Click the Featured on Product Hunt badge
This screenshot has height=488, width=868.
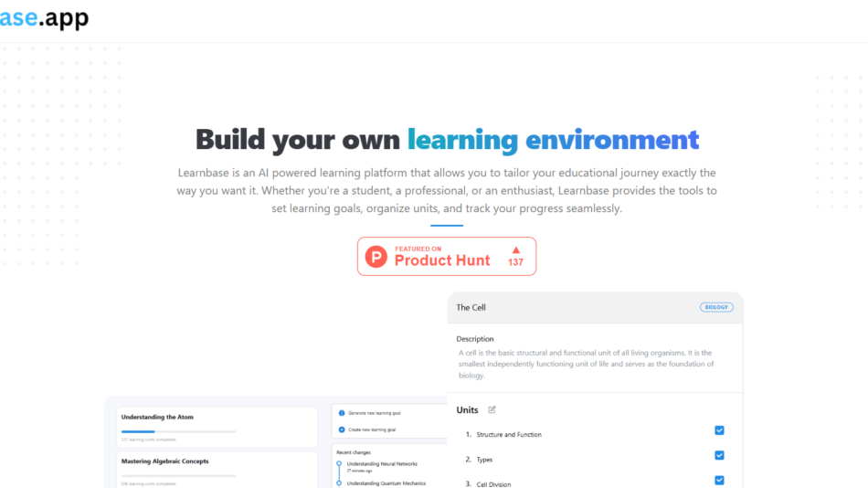point(447,257)
